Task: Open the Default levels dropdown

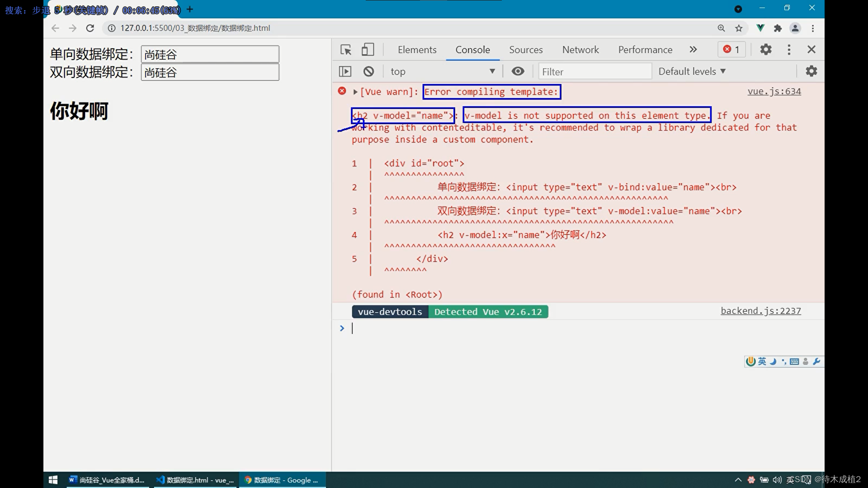Action: tap(692, 71)
